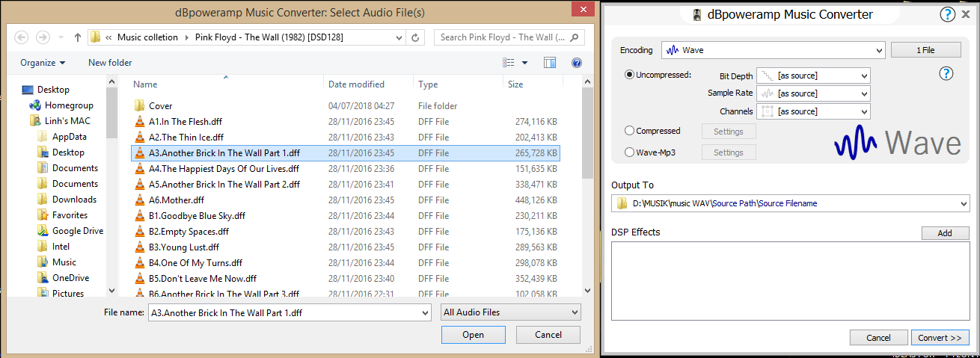This screenshot has width=980, height=358.
Task: Toggle the preview pane icon
Action: (x=550, y=63)
